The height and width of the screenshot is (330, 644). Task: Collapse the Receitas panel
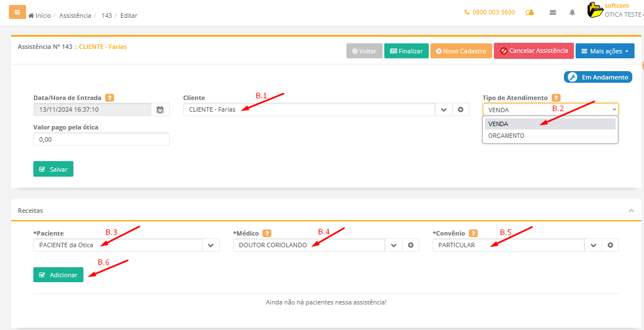click(631, 211)
